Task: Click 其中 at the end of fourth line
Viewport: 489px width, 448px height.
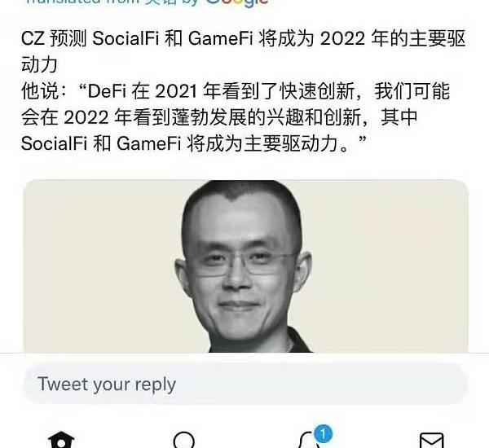Action: (x=399, y=117)
